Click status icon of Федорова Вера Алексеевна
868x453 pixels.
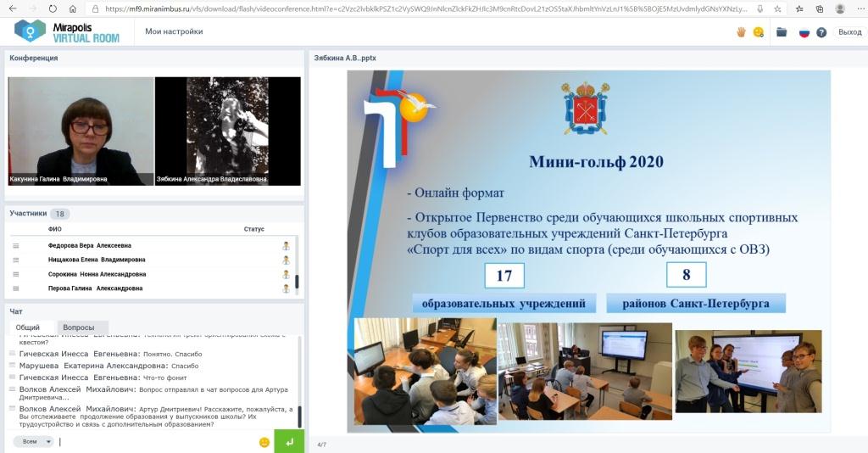(286, 245)
